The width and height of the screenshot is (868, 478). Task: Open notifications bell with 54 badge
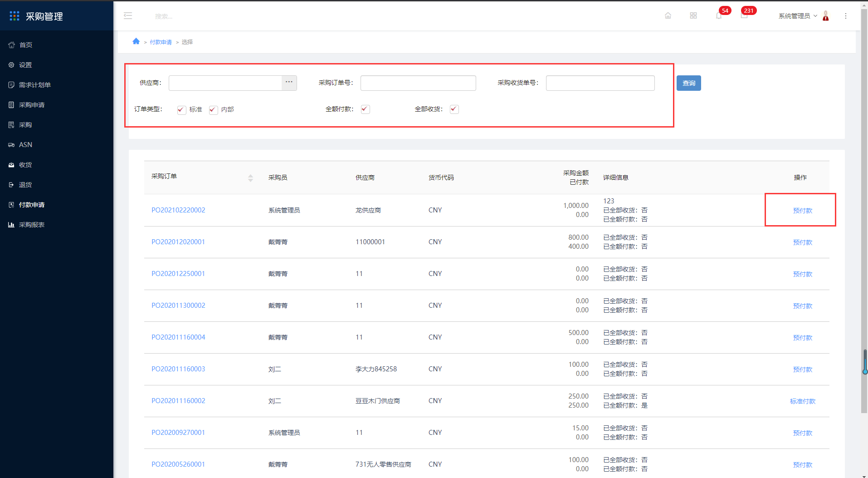pos(719,15)
